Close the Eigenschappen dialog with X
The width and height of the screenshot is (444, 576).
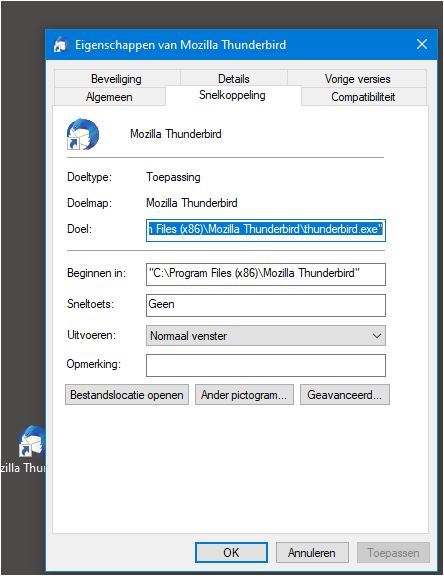point(422,44)
